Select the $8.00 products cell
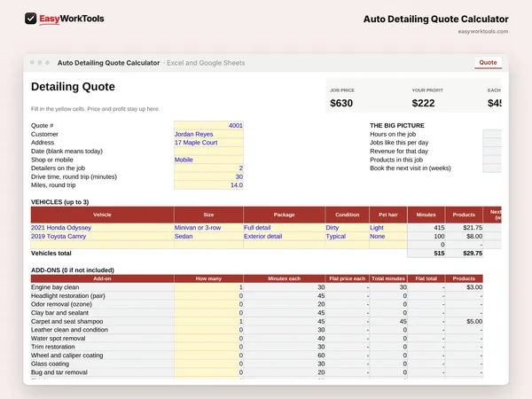 [x=464, y=236]
